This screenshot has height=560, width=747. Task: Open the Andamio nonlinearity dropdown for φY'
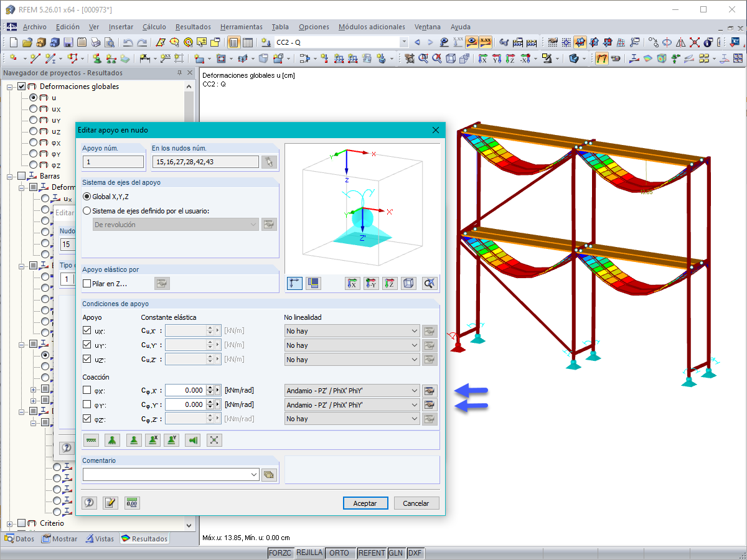(352, 405)
